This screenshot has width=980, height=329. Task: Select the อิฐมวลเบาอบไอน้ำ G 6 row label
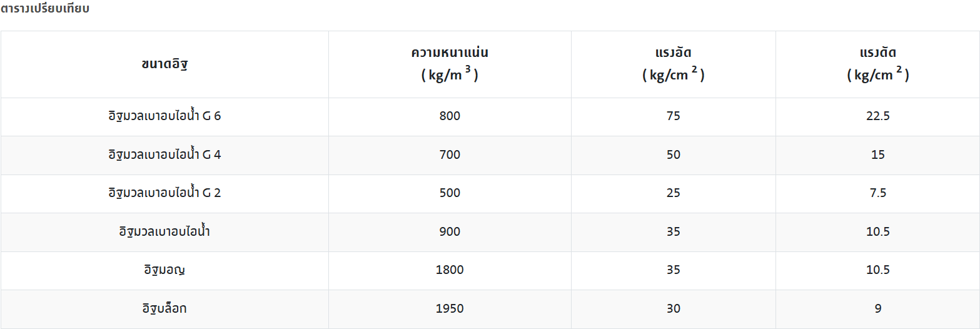tap(164, 116)
